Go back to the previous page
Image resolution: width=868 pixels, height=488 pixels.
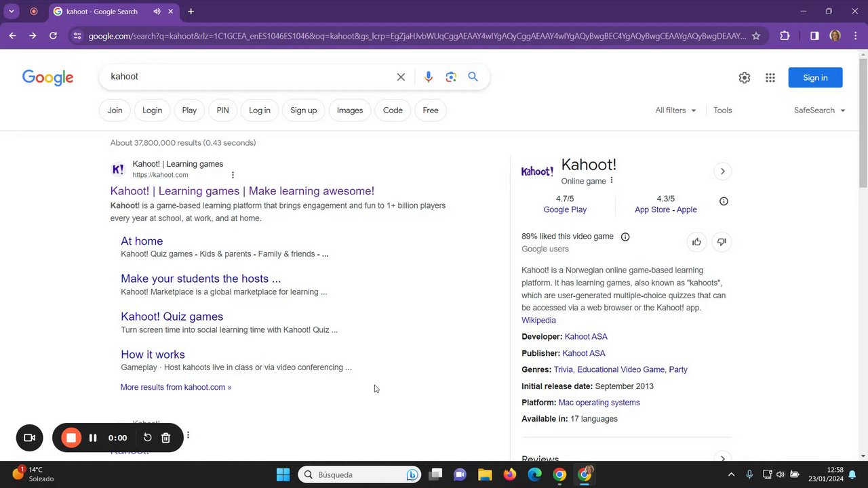click(12, 35)
